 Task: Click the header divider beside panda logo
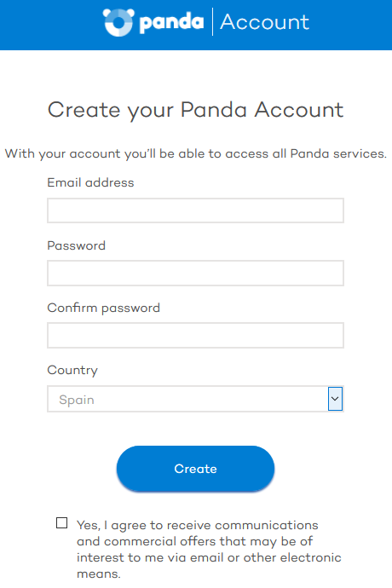(212, 22)
